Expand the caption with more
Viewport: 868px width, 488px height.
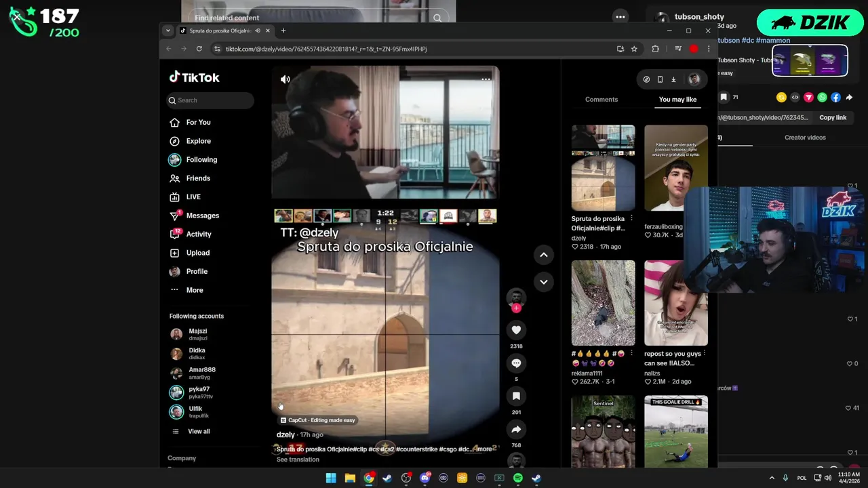[x=484, y=449]
